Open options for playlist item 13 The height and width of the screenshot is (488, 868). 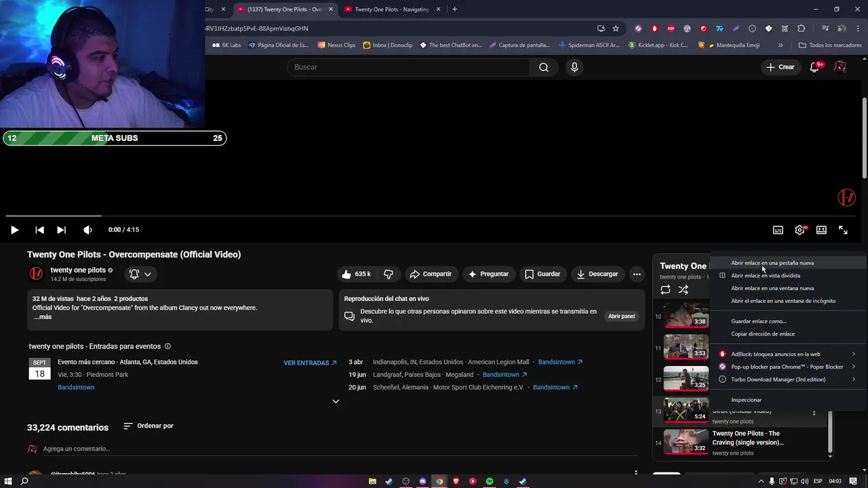(814, 412)
